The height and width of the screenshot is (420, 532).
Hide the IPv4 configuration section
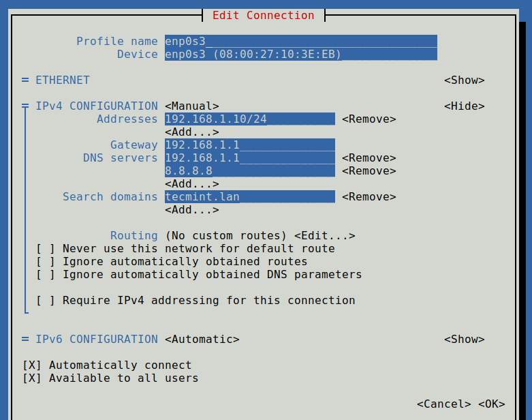point(464,106)
